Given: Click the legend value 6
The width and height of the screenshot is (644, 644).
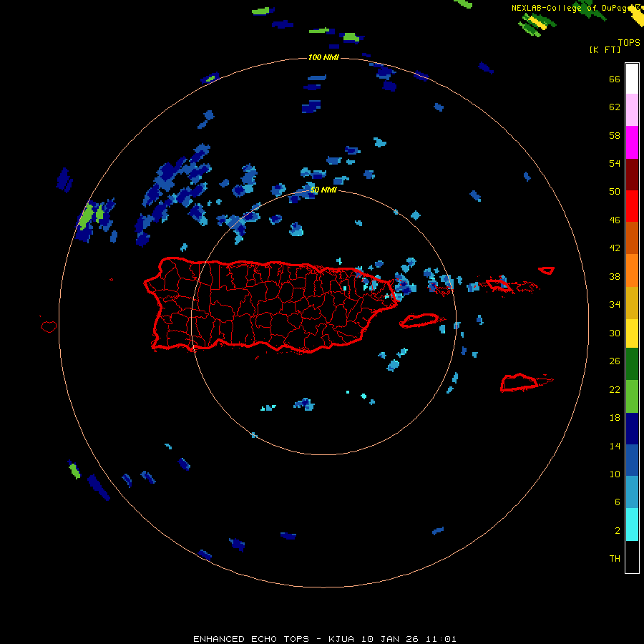Looking at the screenshot, I should point(618,502).
